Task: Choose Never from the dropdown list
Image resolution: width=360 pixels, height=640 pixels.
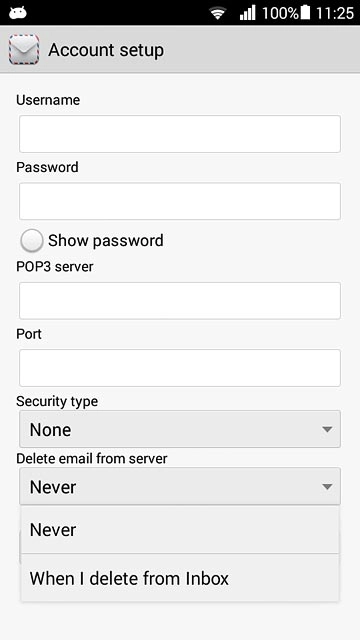Action: tap(180, 530)
